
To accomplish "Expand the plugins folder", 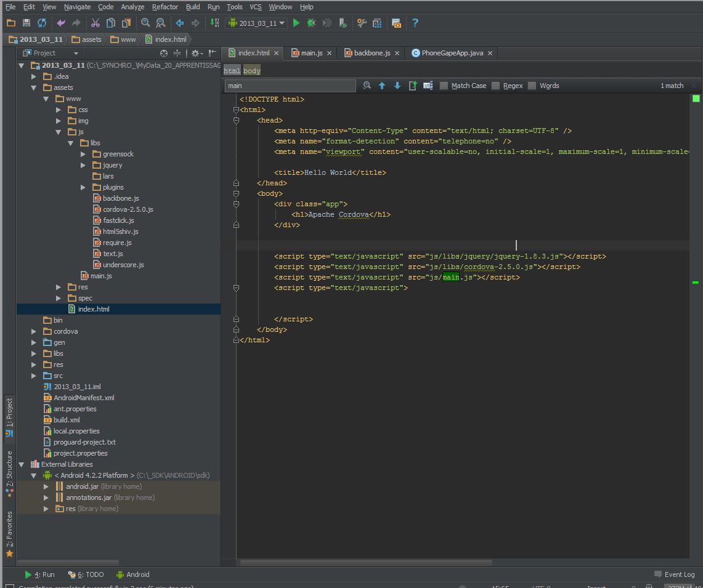I will pyautogui.click(x=83, y=187).
